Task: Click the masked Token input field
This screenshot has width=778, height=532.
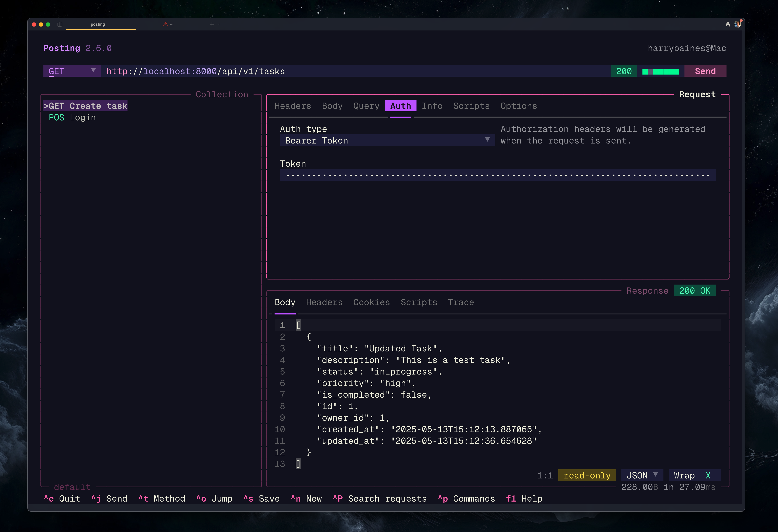Action: (498, 175)
